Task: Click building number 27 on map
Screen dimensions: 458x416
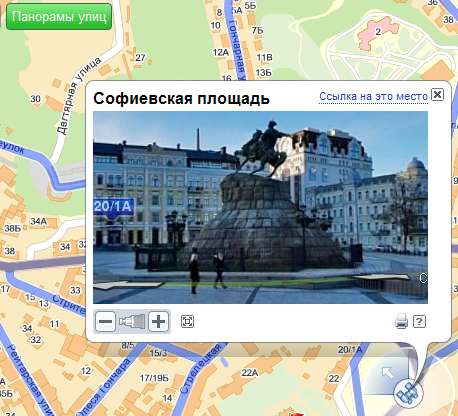Action: 140,58
